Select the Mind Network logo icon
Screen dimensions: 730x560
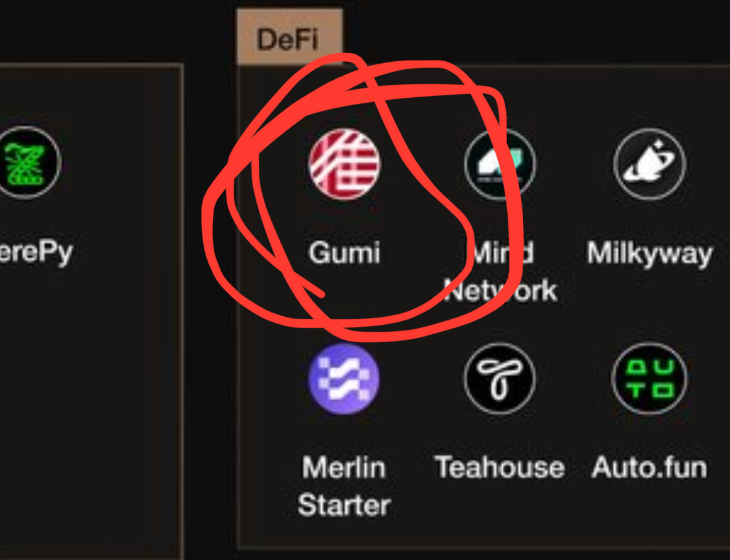click(x=500, y=164)
